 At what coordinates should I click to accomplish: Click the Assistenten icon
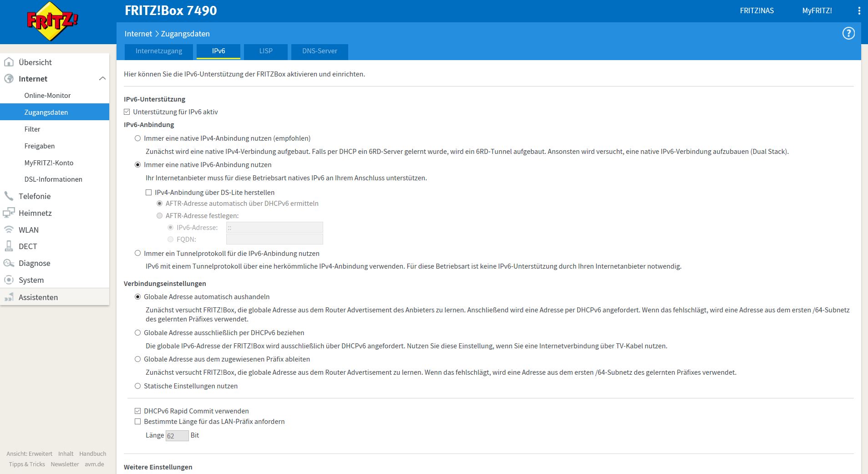tap(9, 297)
